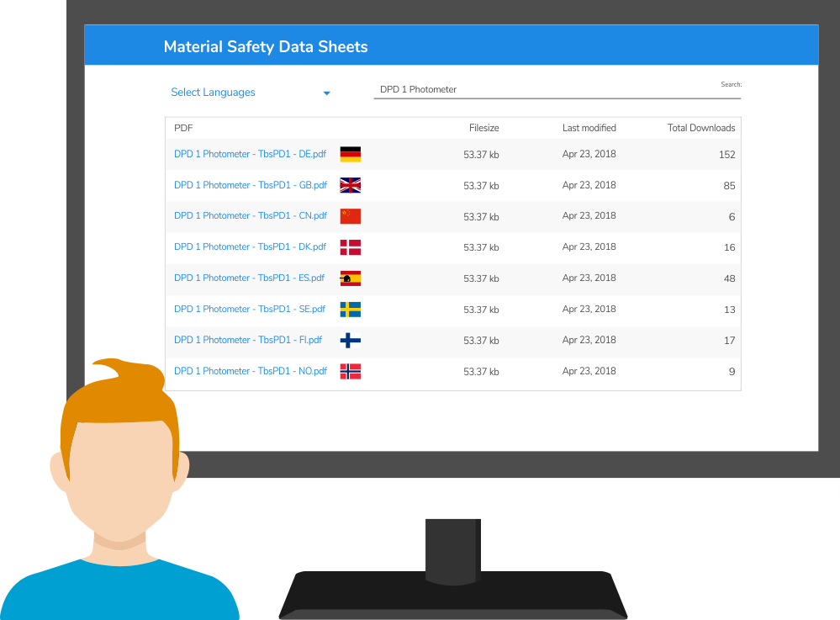Click the Danish flag icon
The image size is (840, 620).
click(x=350, y=247)
